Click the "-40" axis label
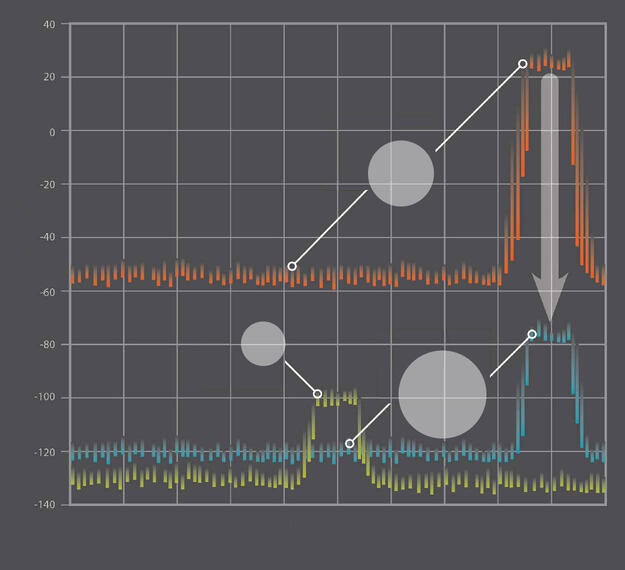This screenshot has width=625, height=570. coord(47,237)
